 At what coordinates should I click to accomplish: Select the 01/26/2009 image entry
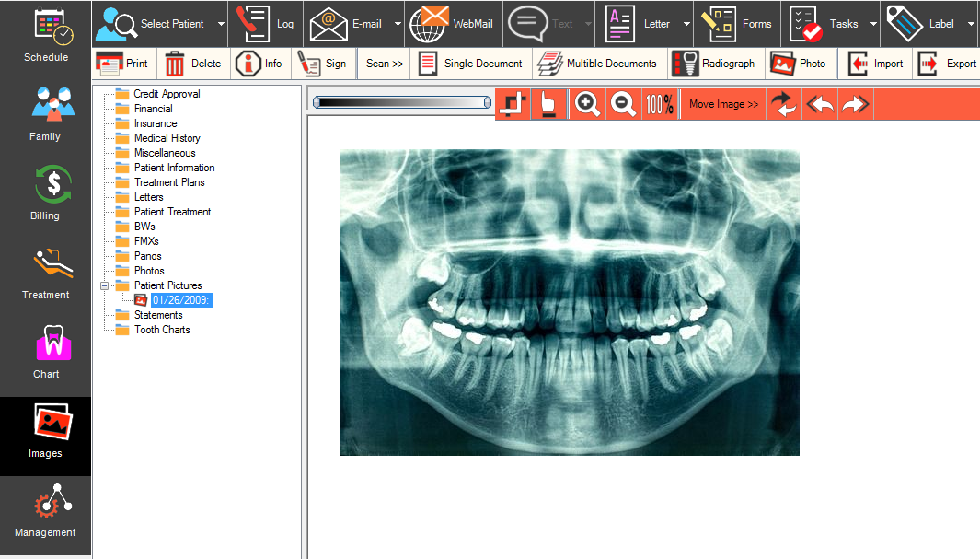(x=181, y=300)
